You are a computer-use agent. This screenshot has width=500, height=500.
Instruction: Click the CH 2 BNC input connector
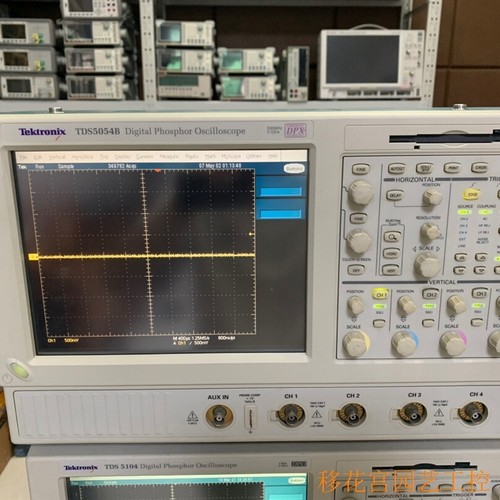pyautogui.click(x=352, y=414)
